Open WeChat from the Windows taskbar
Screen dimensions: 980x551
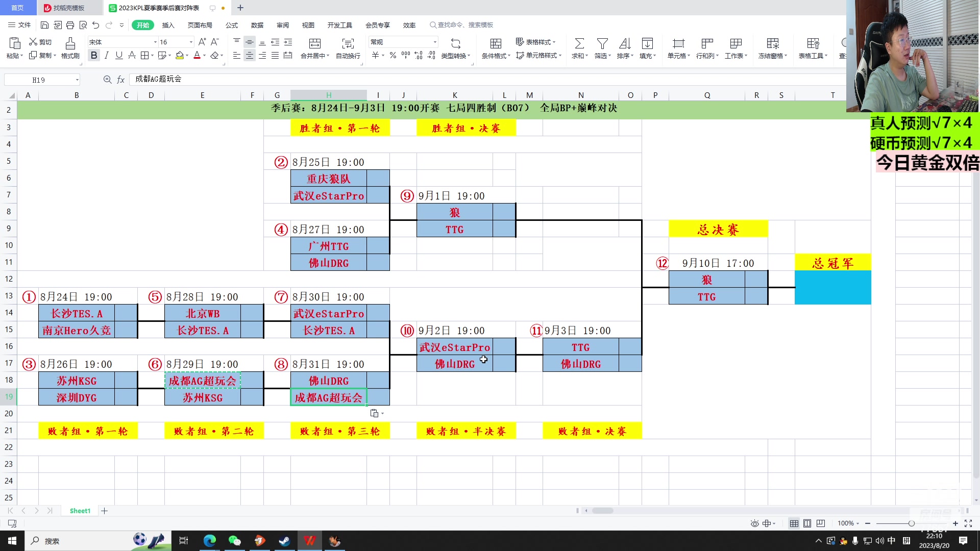tap(234, 541)
